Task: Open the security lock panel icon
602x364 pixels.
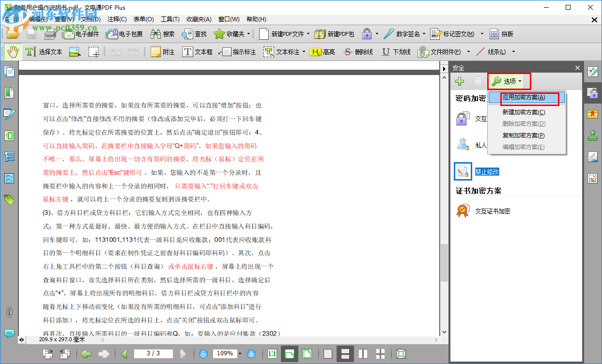Action: (x=592, y=93)
